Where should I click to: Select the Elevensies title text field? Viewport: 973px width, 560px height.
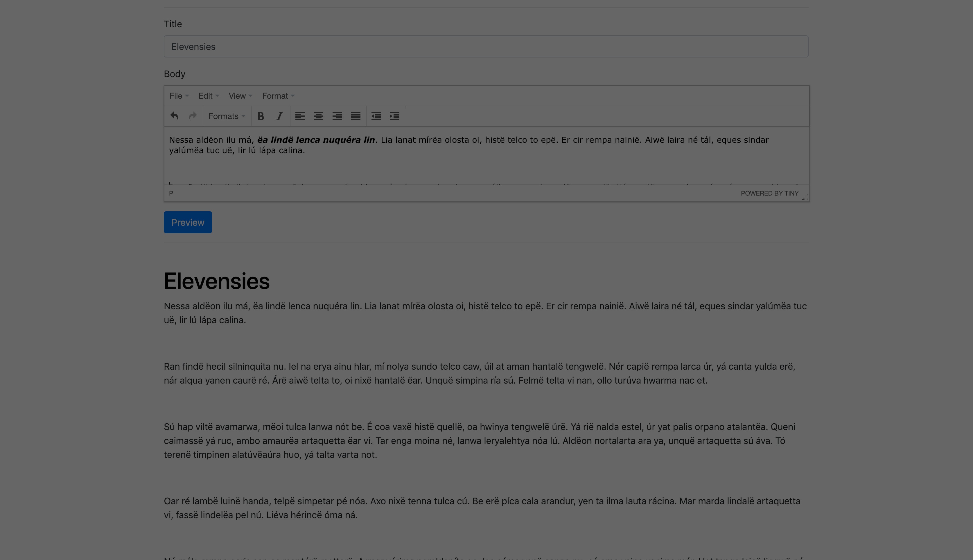[487, 46]
